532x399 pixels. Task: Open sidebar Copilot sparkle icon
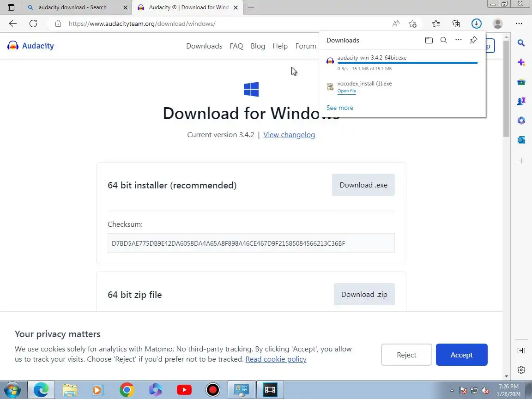(x=521, y=62)
